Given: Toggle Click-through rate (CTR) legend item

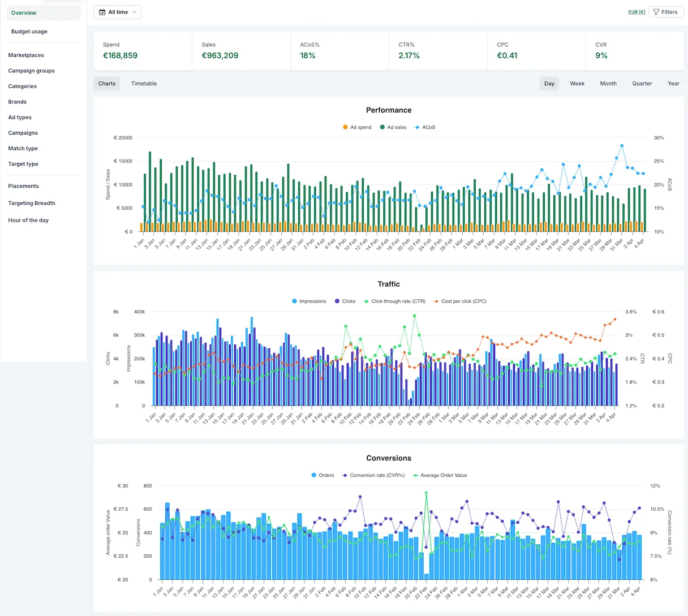Looking at the screenshot, I should [394, 301].
